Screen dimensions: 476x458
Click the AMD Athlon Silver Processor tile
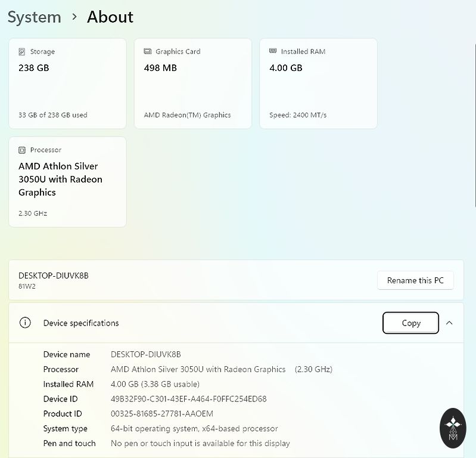(x=67, y=182)
